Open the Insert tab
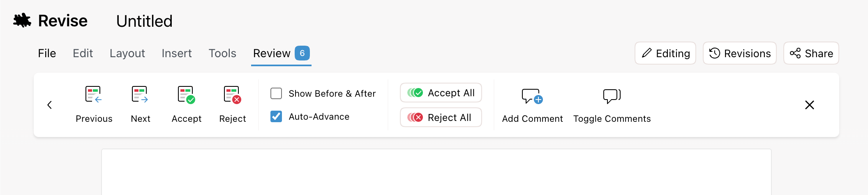The width and height of the screenshot is (868, 195). pos(176,53)
